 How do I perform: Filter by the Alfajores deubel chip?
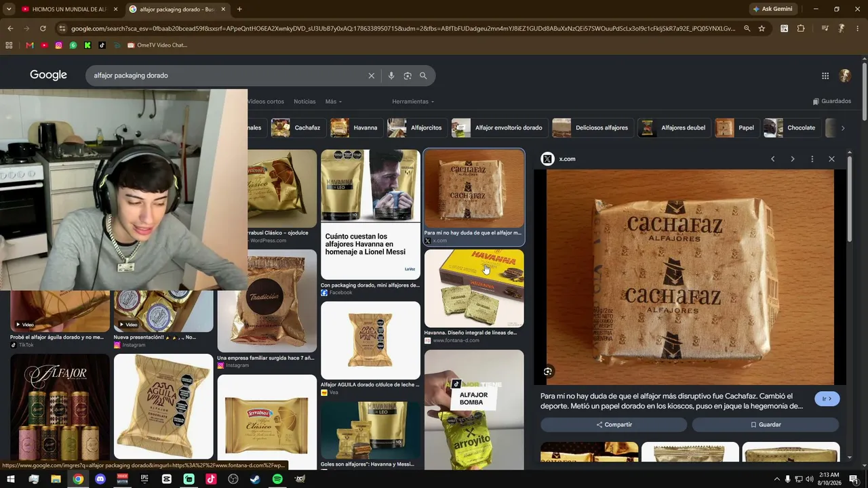[x=673, y=128]
